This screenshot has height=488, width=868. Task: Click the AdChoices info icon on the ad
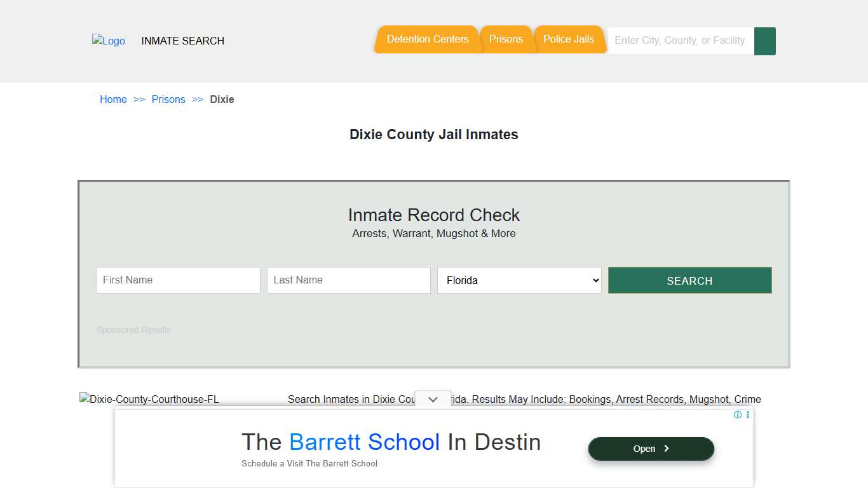pyautogui.click(x=737, y=414)
